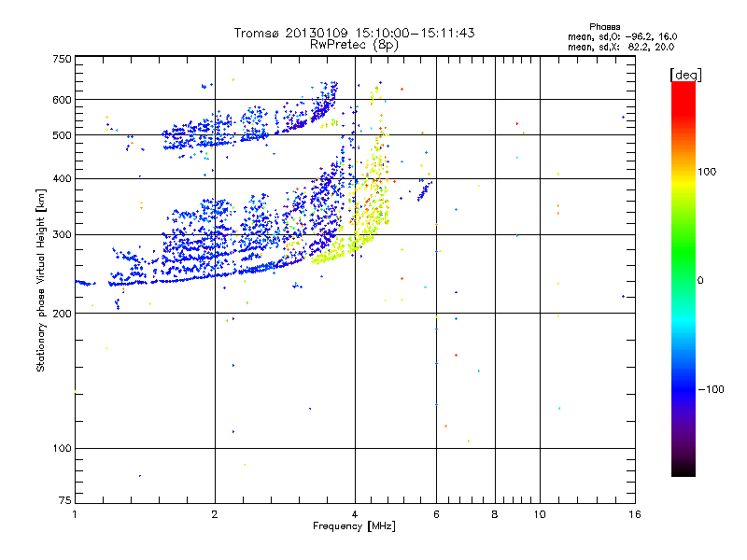Click the y-axis tick label '300'

[62, 234]
